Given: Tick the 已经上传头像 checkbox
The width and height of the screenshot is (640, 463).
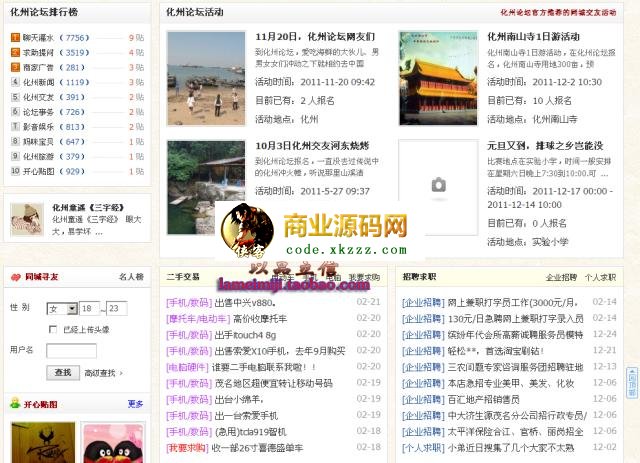Looking at the screenshot, I should tap(53, 329).
